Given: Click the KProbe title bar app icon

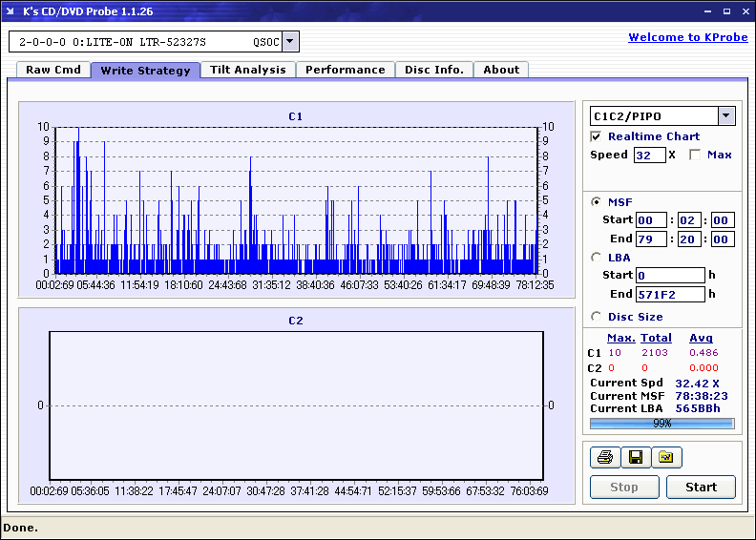Looking at the screenshot, I should pos(10,11).
